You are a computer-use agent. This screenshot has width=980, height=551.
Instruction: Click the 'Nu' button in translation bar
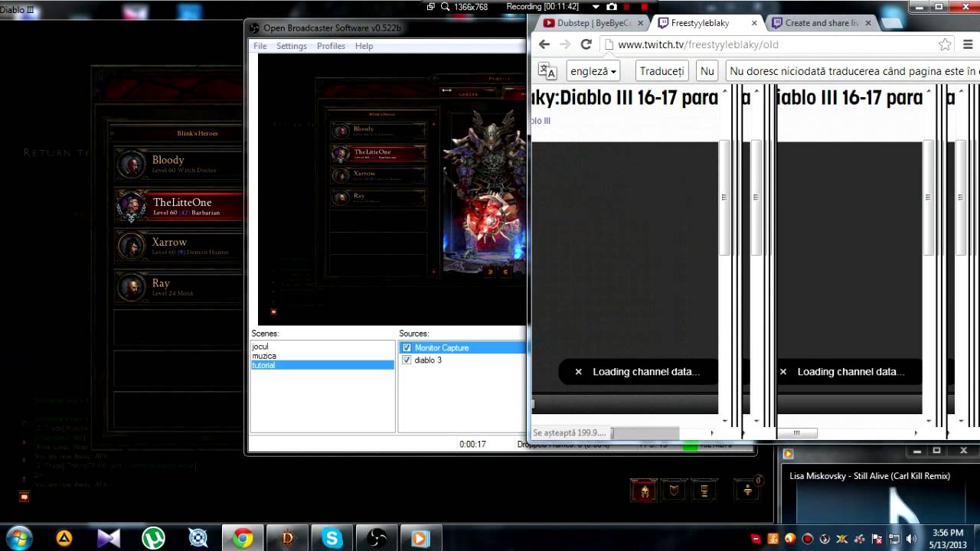click(x=707, y=71)
